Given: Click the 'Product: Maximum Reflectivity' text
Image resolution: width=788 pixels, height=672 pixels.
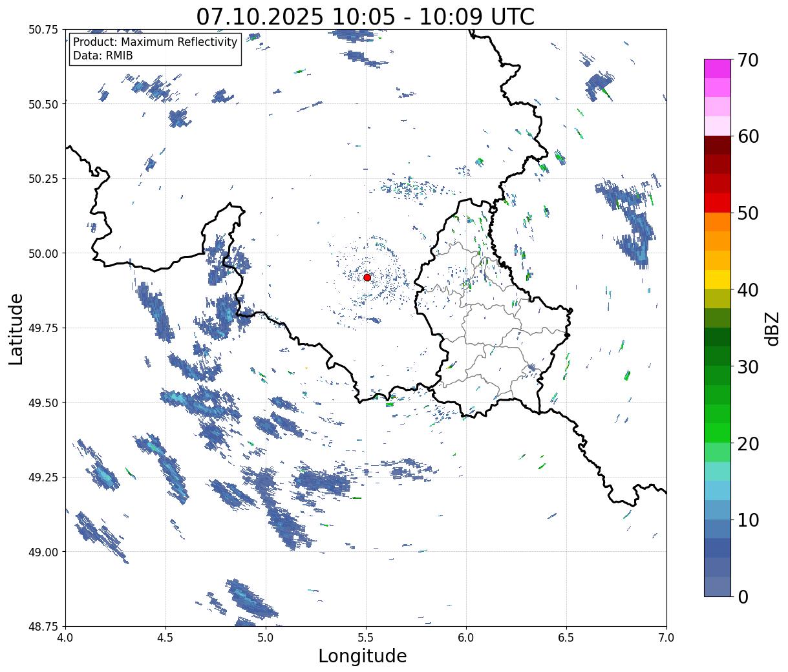Looking at the screenshot, I should tap(155, 42).
